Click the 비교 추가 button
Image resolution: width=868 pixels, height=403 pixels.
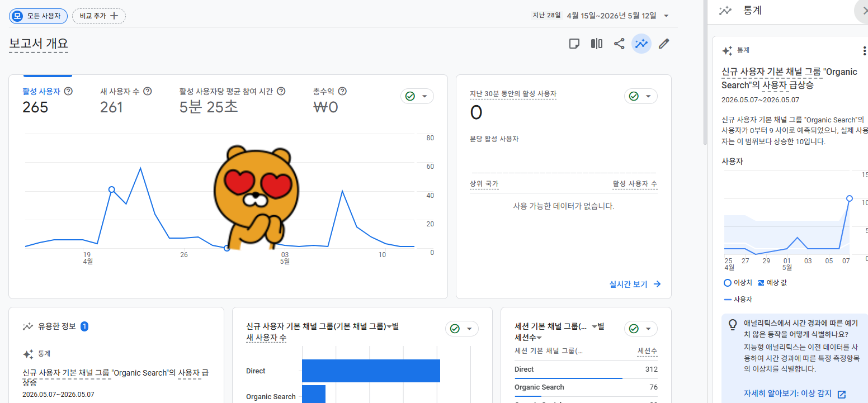pos(99,16)
